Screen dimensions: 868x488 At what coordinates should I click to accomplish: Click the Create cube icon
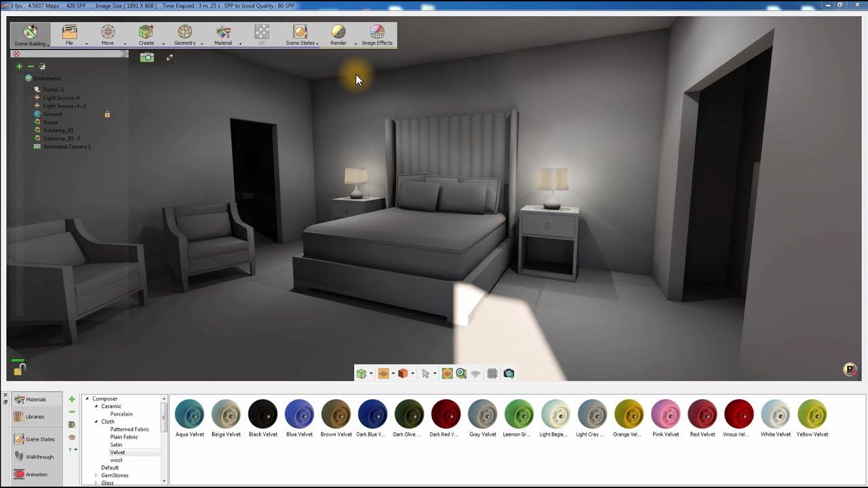146,32
